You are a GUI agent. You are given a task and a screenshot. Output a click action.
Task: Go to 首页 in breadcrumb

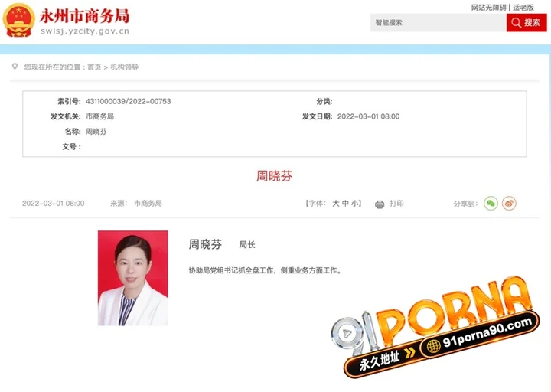pyautogui.click(x=94, y=67)
